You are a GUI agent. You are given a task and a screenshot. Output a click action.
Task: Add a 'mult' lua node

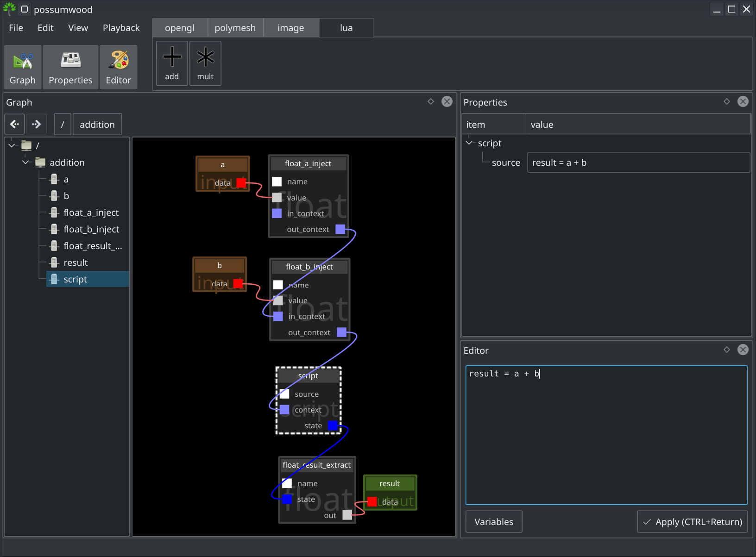(205, 63)
